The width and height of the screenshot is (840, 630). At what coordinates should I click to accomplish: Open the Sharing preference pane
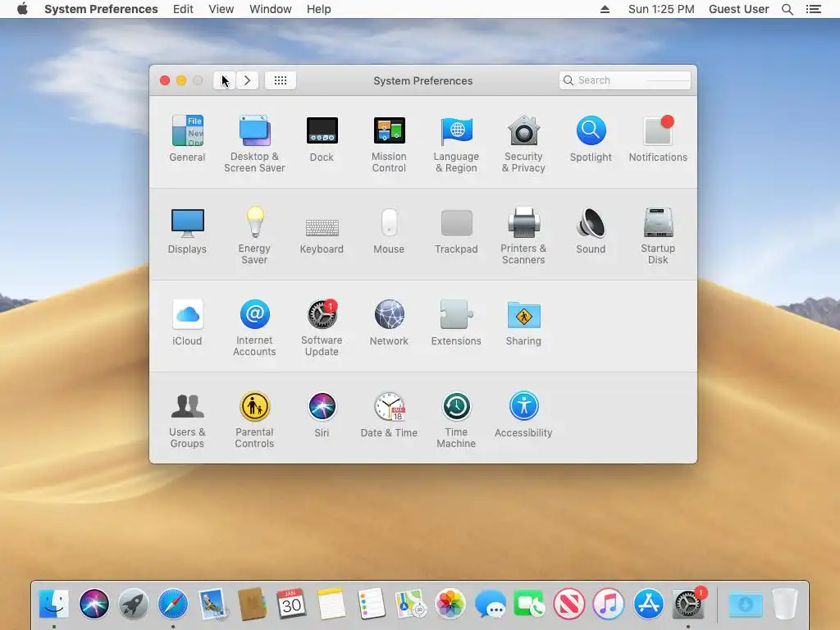523,322
